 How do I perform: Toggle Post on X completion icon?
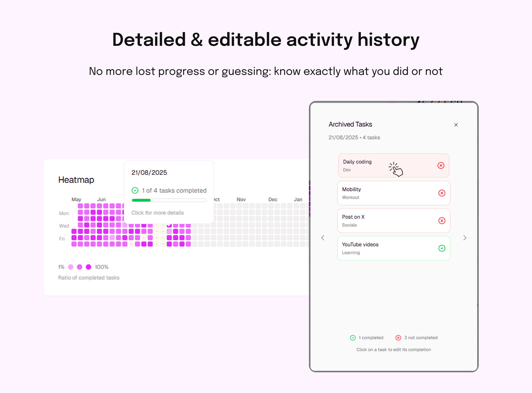(442, 221)
